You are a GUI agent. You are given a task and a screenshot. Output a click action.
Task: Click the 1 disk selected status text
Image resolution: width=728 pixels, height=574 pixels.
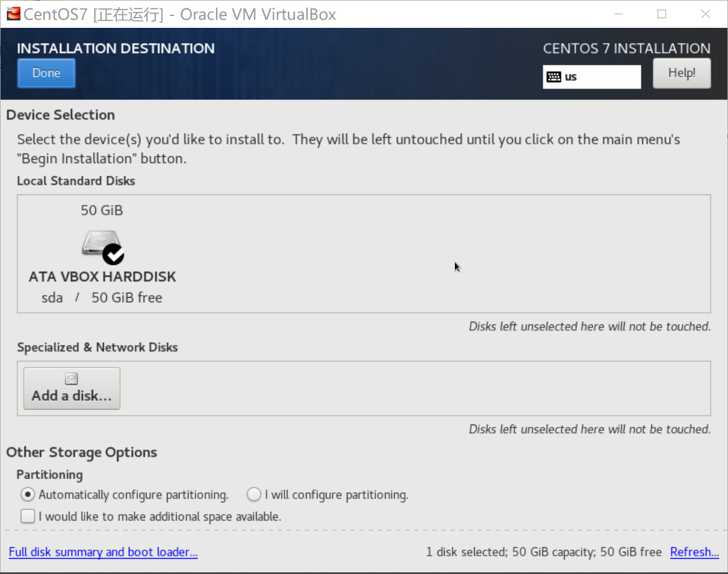click(x=543, y=552)
